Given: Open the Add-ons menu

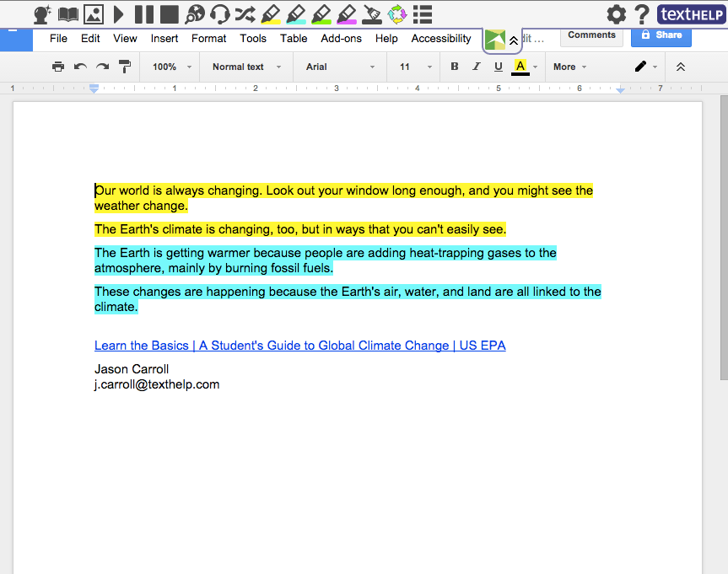Looking at the screenshot, I should [x=341, y=38].
